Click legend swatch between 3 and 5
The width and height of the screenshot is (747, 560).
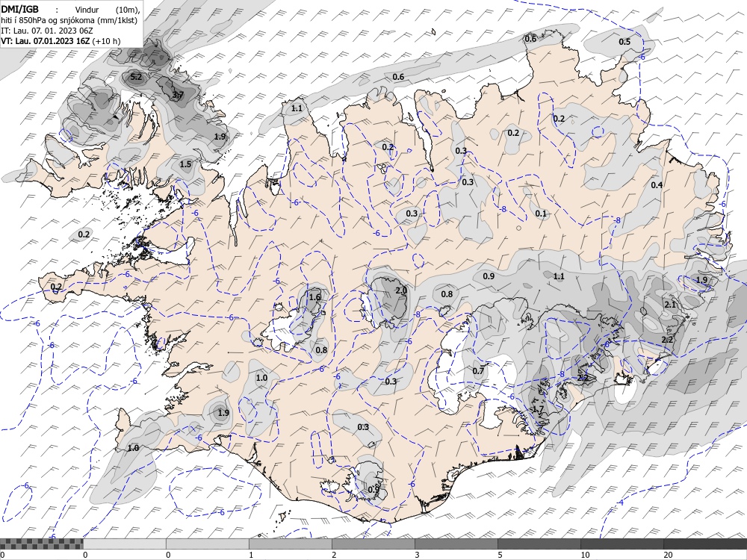(456, 544)
